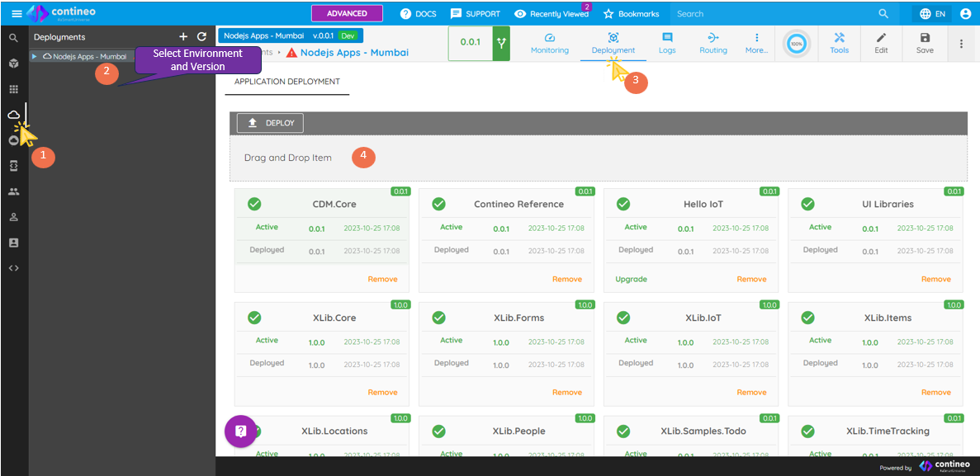
Task: Open the cloud Deployments sidebar icon
Action: coord(13,115)
